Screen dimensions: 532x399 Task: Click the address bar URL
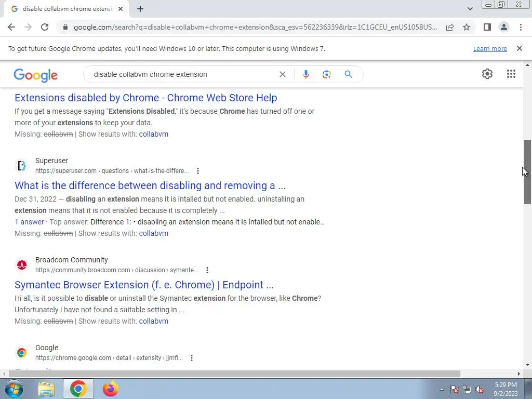(255, 27)
